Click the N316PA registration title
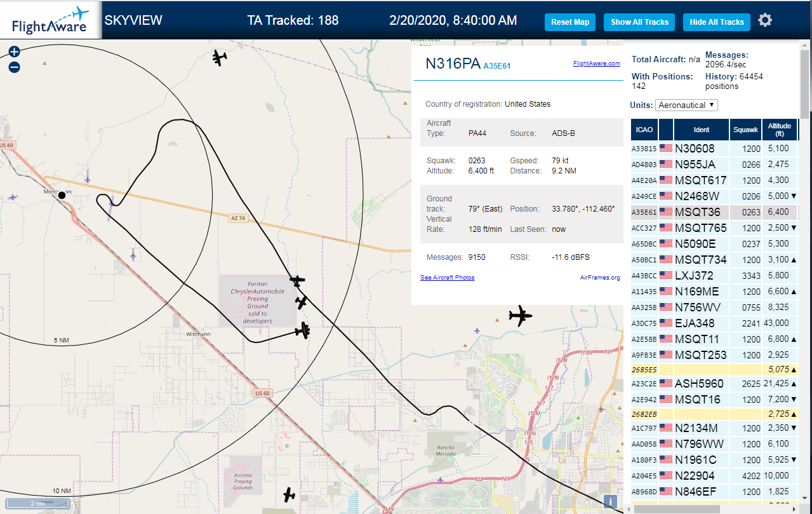This screenshot has height=514, width=812. (x=453, y=64)
